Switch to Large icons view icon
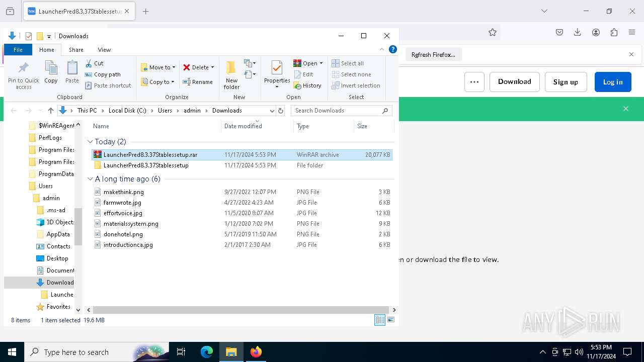Image resolution: width=644 pixels, height=362 pixels. pyautogui.click(x=391, y=320)
